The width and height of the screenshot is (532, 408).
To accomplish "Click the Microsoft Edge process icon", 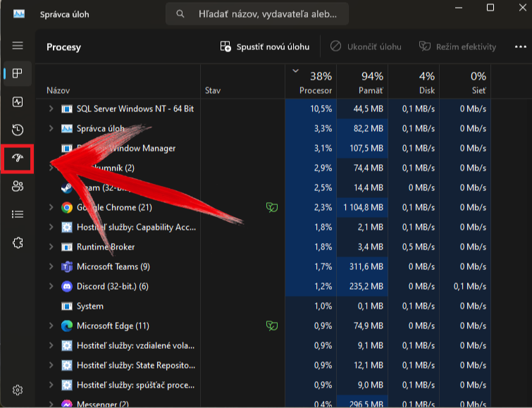I will pos(67,326).
